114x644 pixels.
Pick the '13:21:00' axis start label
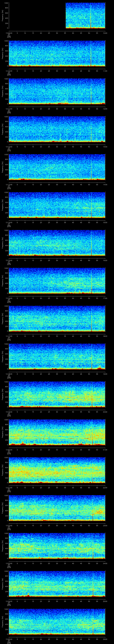[9, 487]
